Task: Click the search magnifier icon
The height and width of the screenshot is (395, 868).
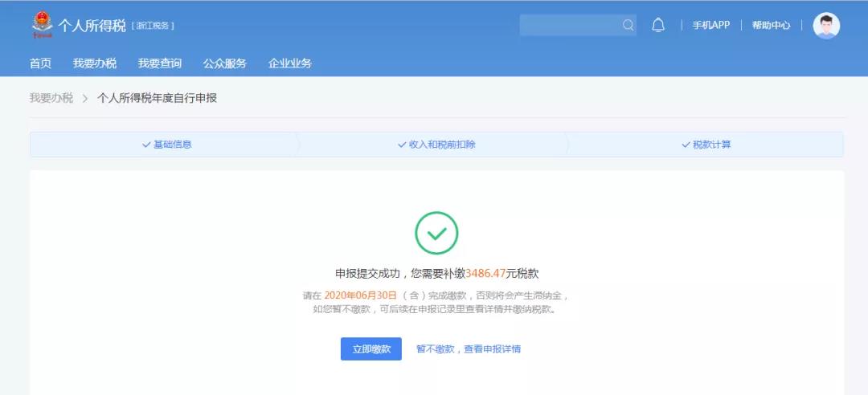Action: coord(628,26)
